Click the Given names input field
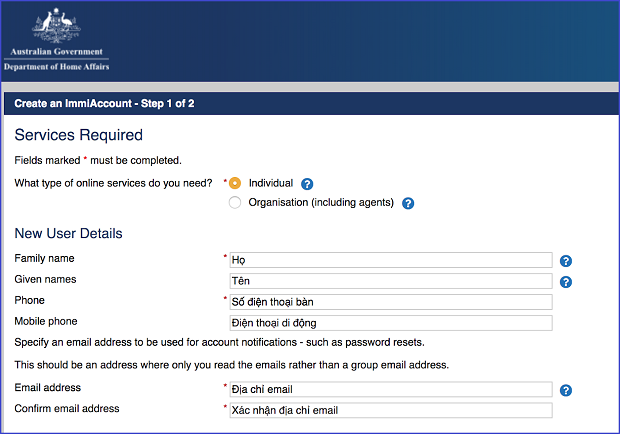Viewport: 620px width, 434px height. point(391,281)
